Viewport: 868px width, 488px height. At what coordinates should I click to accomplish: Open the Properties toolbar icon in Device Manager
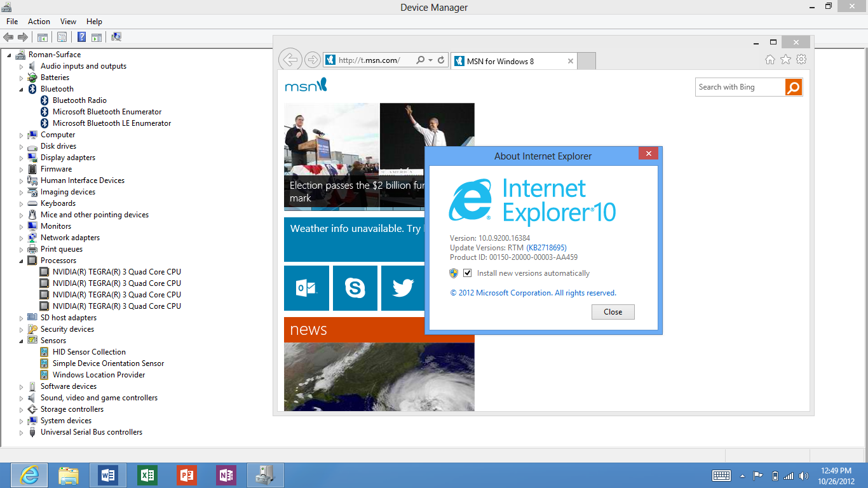click(62, 37)
